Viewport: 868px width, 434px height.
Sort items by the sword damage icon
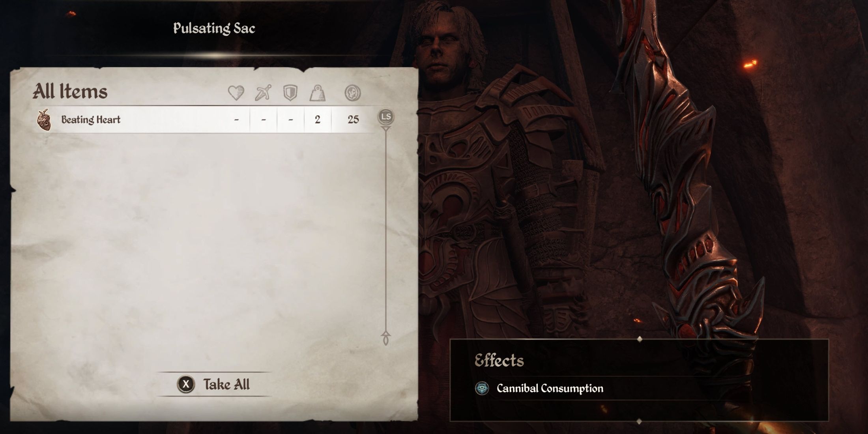click(263, 93)
